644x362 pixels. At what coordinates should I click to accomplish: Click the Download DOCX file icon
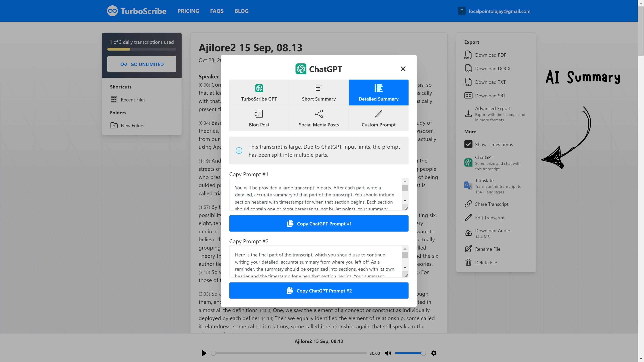click(x=468, y=68)
